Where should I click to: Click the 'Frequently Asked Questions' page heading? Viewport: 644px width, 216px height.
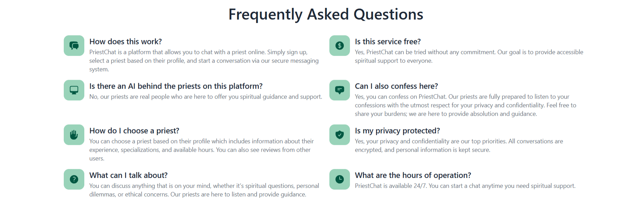pos(326,14)
